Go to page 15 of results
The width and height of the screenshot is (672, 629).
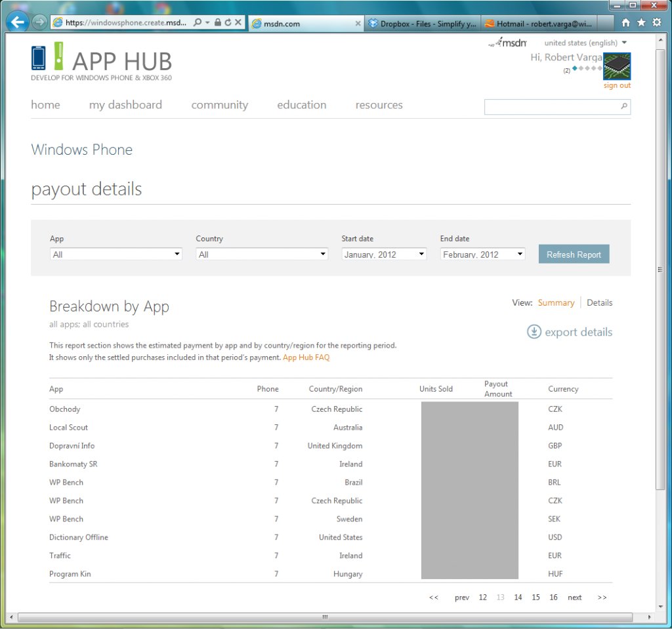coord(535,598)
